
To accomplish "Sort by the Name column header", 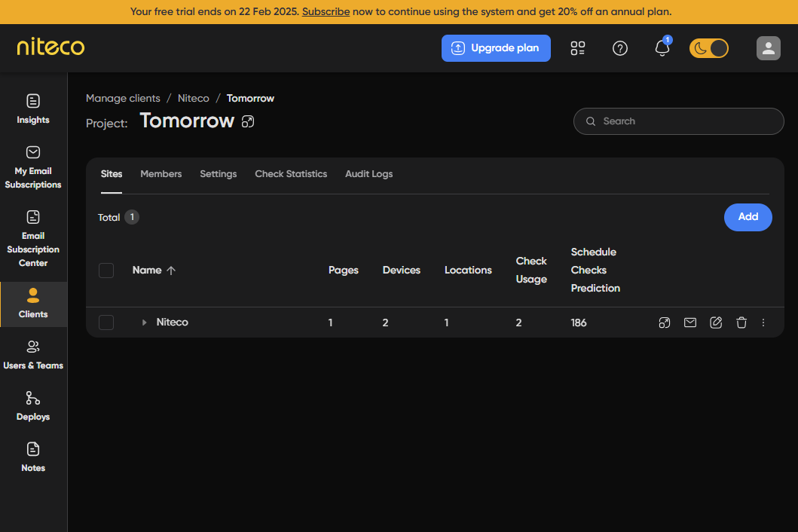I will [147, 271].
